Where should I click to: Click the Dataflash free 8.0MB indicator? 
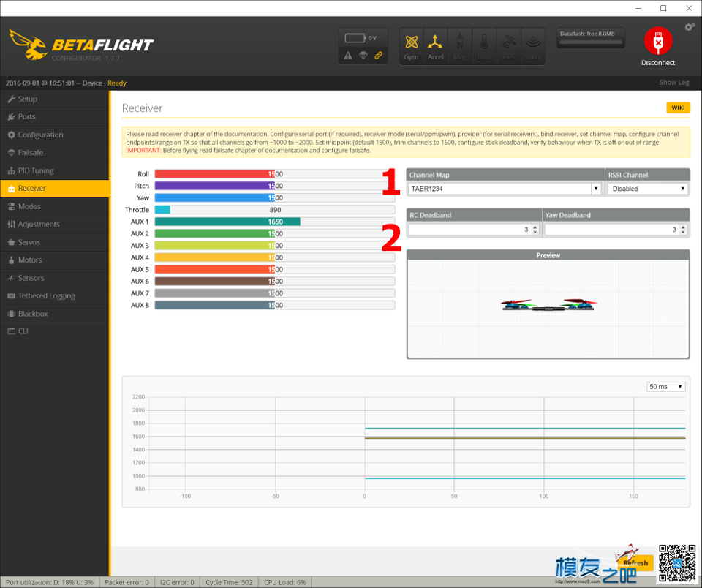(x=591, y=38)
